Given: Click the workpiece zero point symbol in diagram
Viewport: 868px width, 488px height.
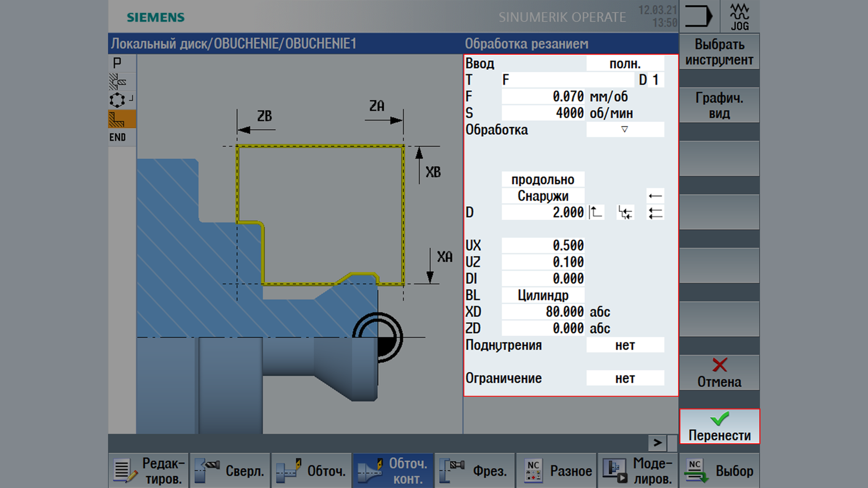Looking at the screenshot, I should click(378, 338).
